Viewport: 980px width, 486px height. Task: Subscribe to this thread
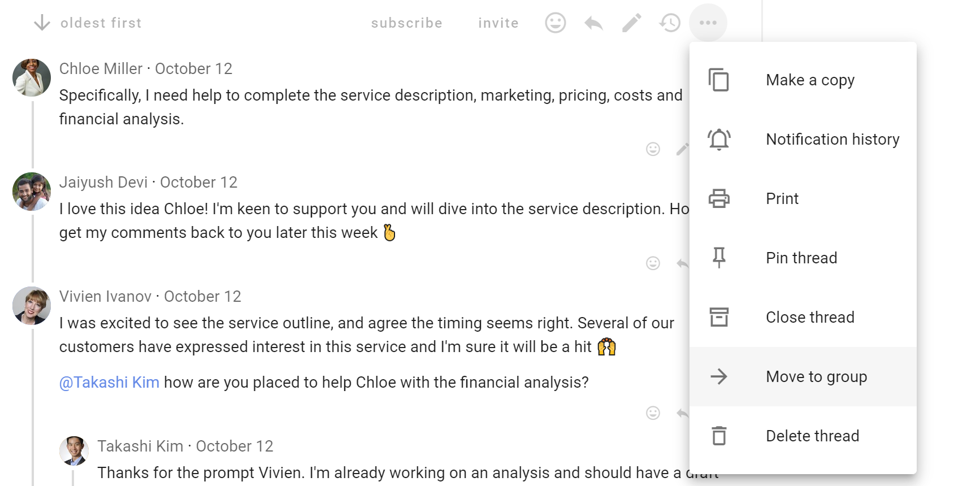pos(406,23)
